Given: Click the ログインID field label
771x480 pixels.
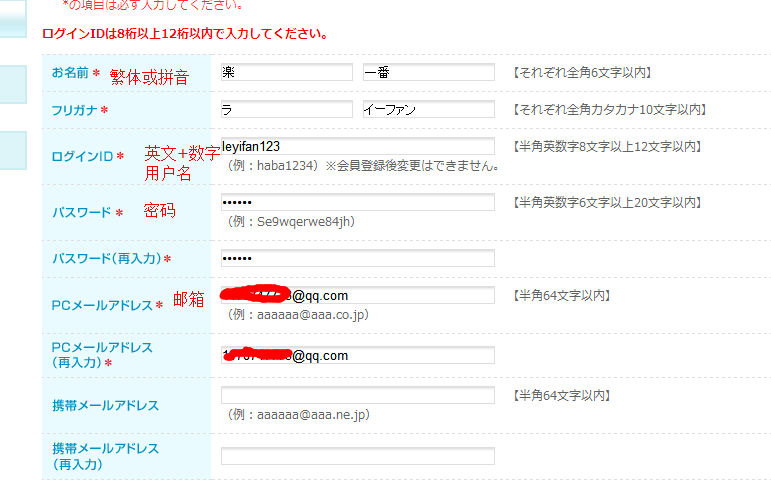Looking at the screenshot, I should 82,156.
